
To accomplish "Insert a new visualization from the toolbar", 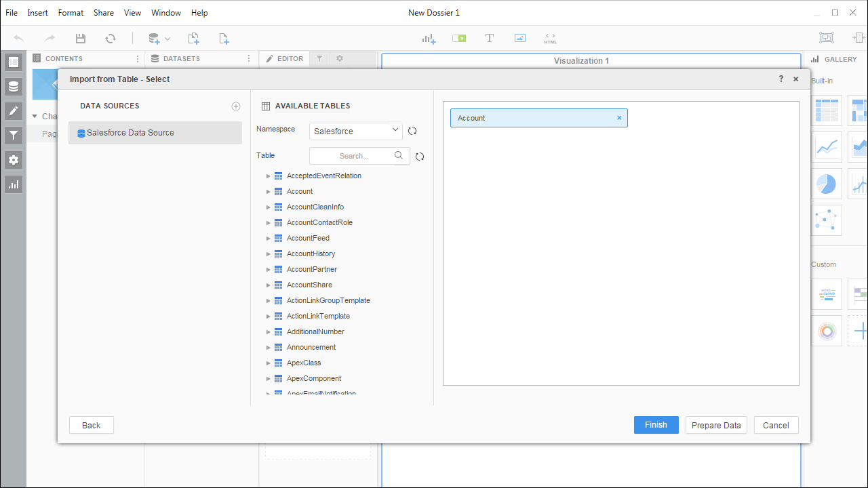I will (429, 38).
